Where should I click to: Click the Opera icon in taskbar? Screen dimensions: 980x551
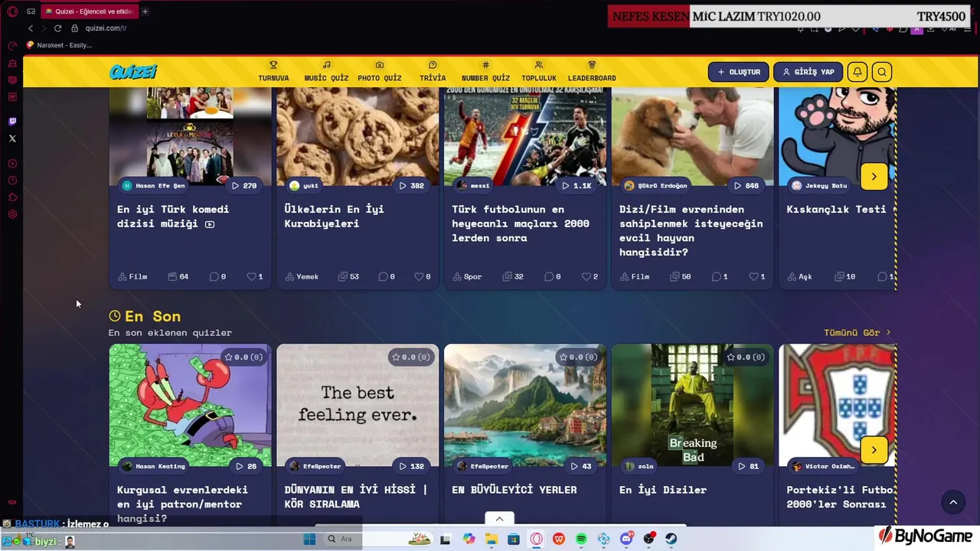pyautogui.click(x=537, y=540)
